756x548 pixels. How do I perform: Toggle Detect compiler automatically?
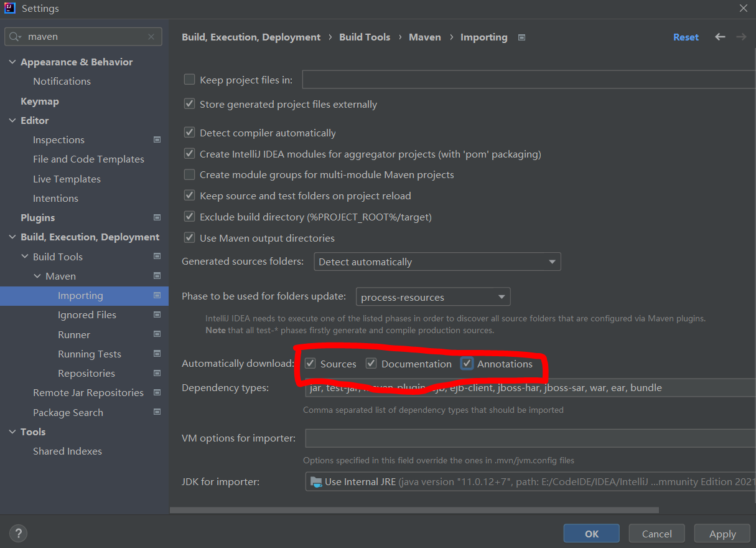(190, 133)
